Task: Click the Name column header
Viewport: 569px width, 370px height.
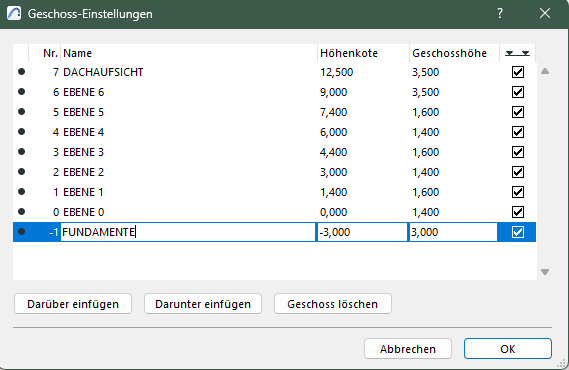Action: pyautogui.click(x=77, y=53)
